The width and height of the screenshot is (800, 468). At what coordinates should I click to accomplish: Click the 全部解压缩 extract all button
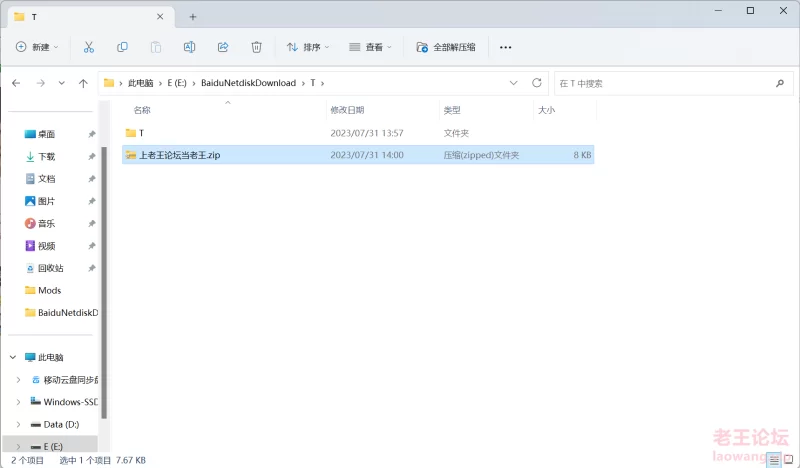446,47
